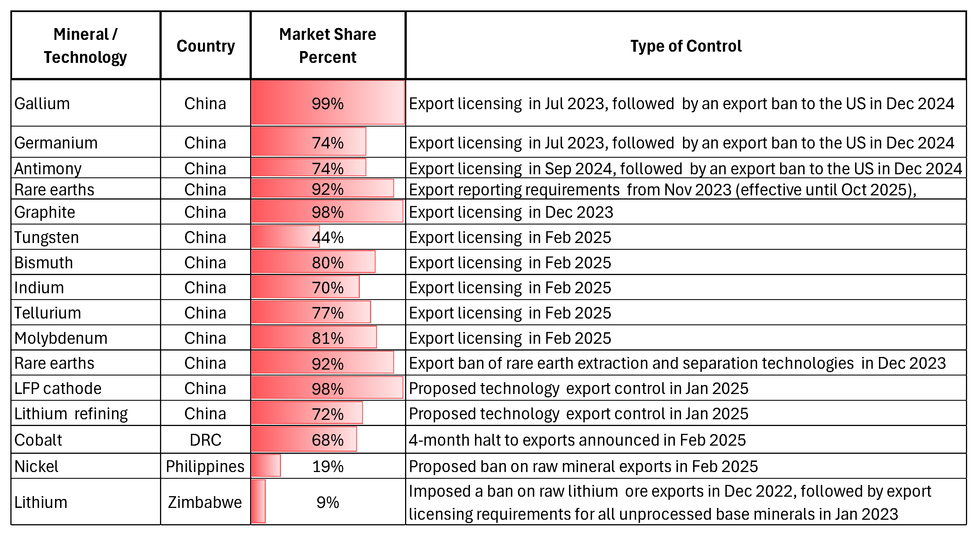
Task: Select the Lithium refining cell
Action: (x=71, y=414)
